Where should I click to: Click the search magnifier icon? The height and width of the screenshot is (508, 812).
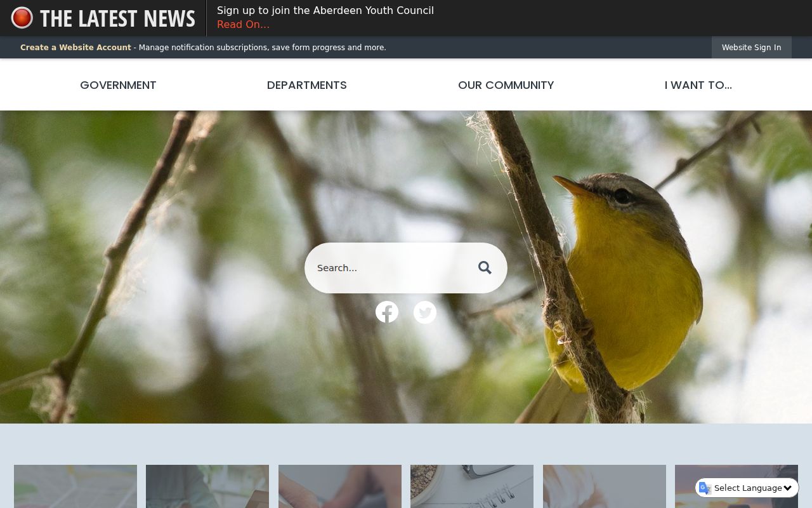[485, 268]
